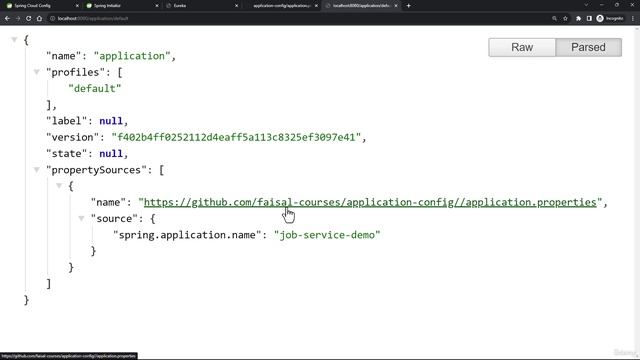Screen dimensions: 640x360
Task: Open the browser home page
Action: coord(39,18)
